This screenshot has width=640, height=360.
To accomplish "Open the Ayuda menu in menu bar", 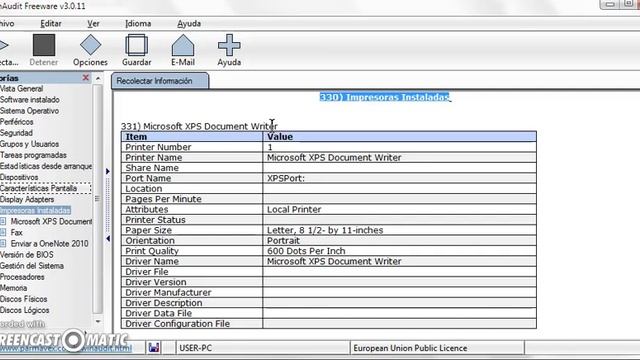I will (x=189, y=24).
